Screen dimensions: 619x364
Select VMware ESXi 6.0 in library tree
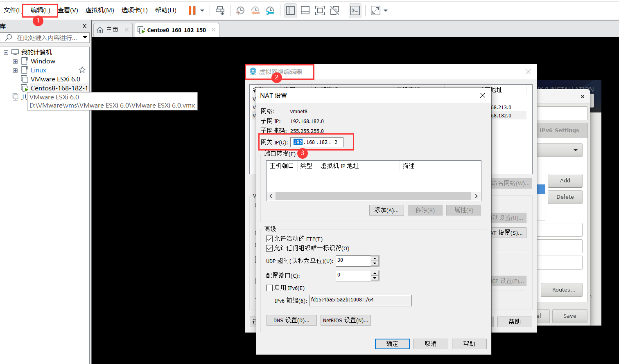[55, 79]
